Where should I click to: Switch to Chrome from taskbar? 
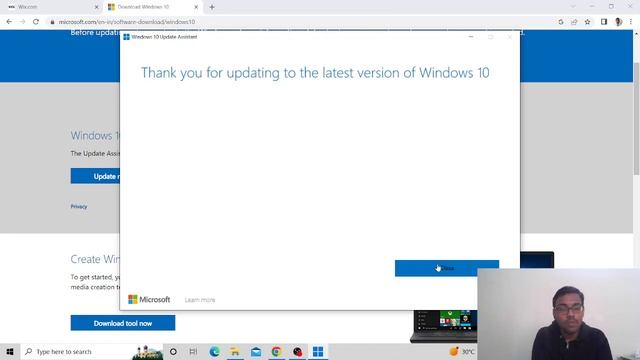click(x=276, y=351)
